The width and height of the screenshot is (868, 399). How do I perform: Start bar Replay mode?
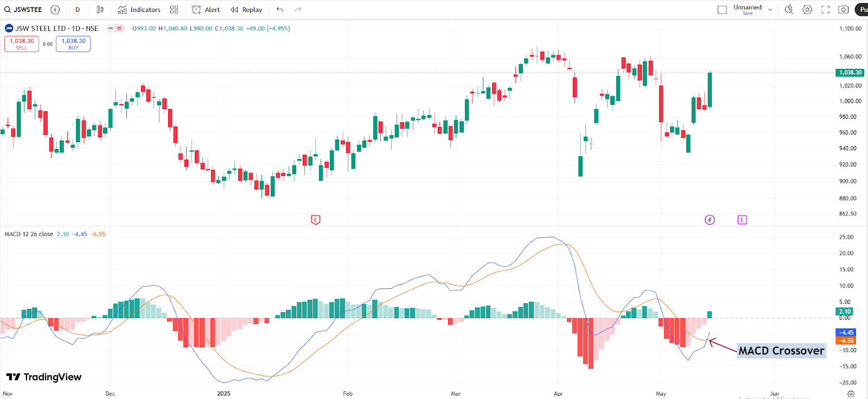[246, 10]
